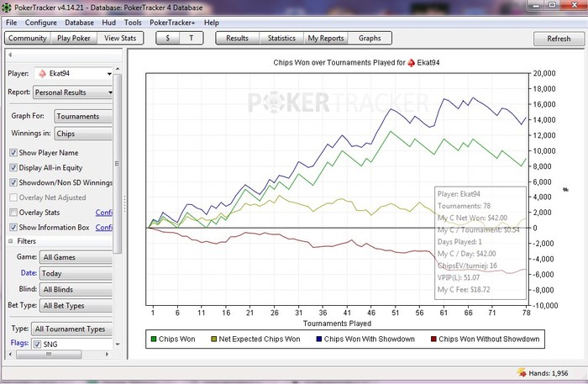Screen dimensions: 588x384
Task: Open the Hud menu
Action: (x=108, y=23)
